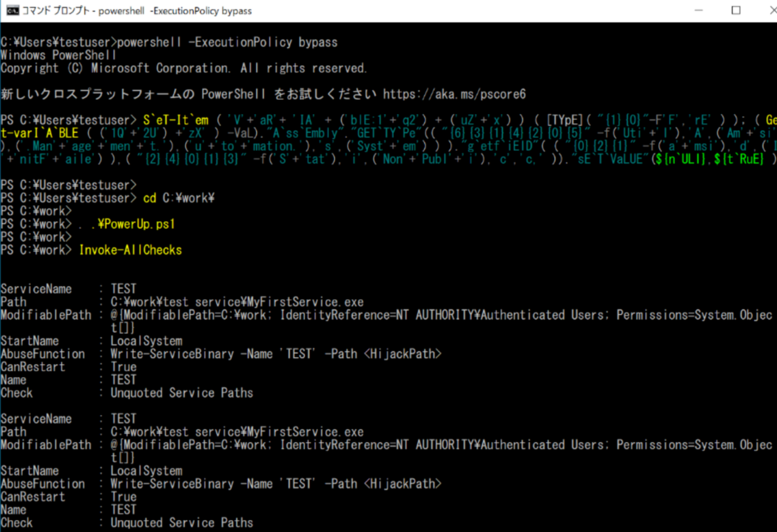Image resolution: width=777 pixels, height=532 pixels.
Task: Click the https://aka.ms/pscore6 URL
Action: point(454,94)
